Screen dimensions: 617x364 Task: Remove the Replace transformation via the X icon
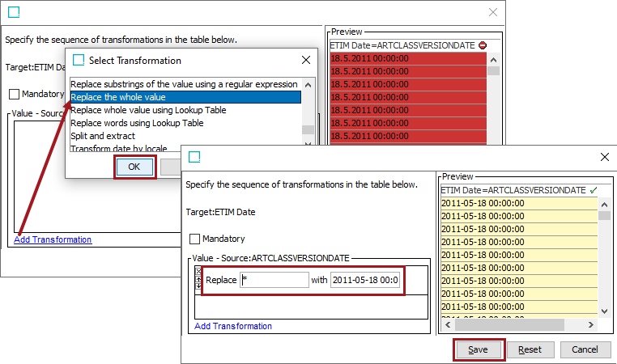[199, 270]
